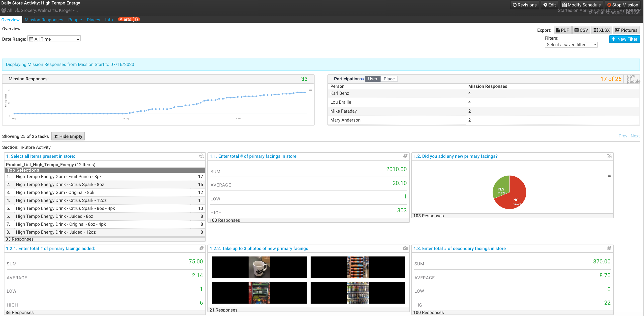This screenshot has width=644, height=316.
Task: Switch participation view to Place
Action: point(389,79)
